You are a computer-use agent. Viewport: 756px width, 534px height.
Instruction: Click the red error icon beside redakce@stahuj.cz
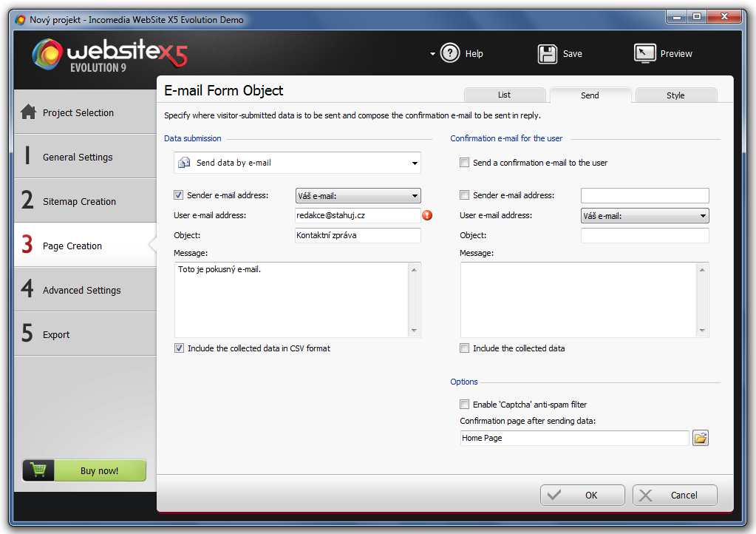coord(427,215)
